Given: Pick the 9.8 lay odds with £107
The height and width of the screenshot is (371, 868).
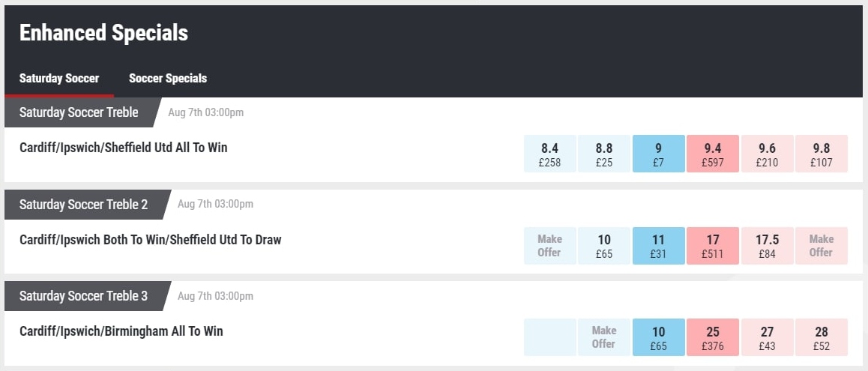Looking at the screenshot, I should coord(822,154).
